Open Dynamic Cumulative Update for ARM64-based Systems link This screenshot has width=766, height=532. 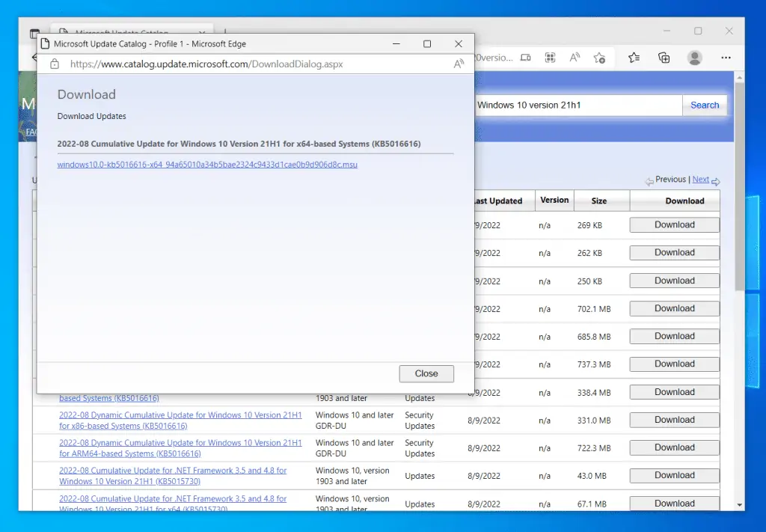pyautogui.click(x=180, y=448)
